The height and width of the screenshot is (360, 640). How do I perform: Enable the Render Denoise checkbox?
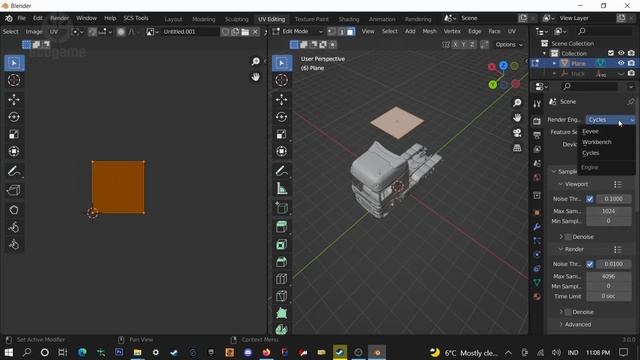(x=568, y=312)
